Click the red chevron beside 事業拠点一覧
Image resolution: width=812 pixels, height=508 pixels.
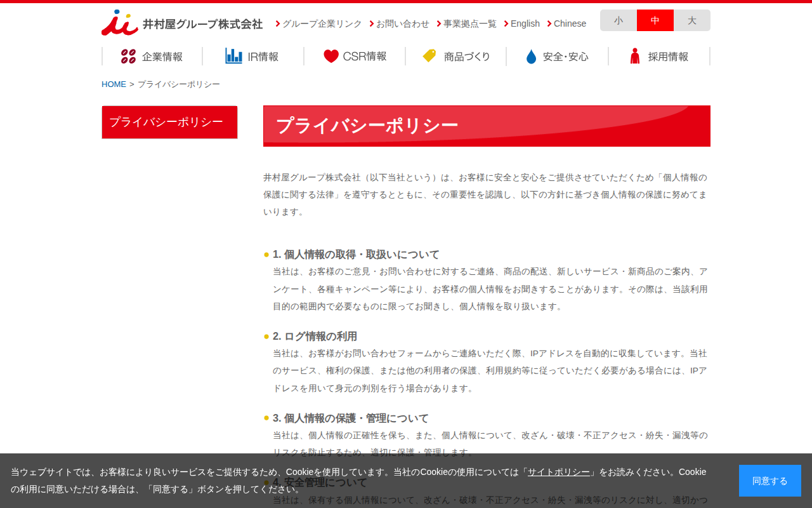pos(439,23)
